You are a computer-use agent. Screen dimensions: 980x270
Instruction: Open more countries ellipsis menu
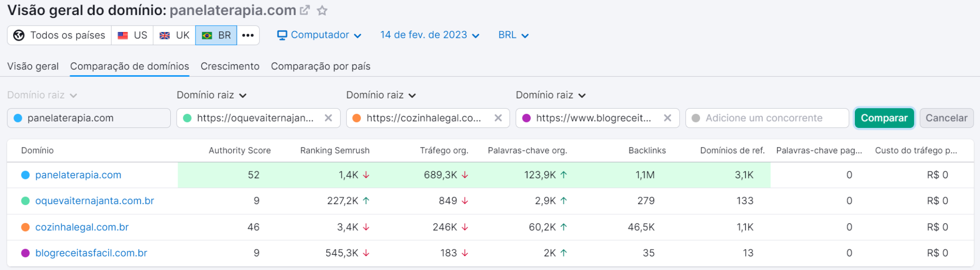pos(248,35)
